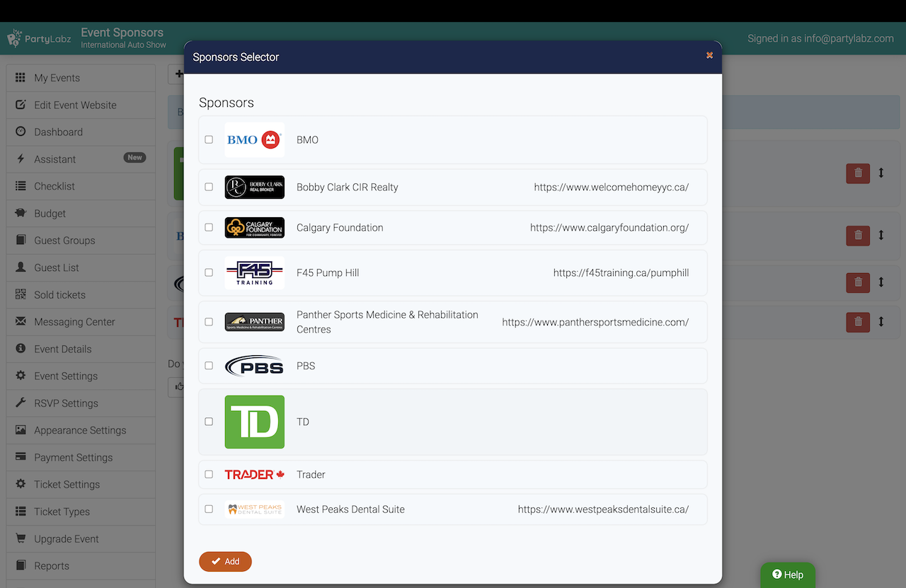This screenshot has width=906, height=588.
Task: Check the Calgary Foundation checkbox
Action: (209, 227)
